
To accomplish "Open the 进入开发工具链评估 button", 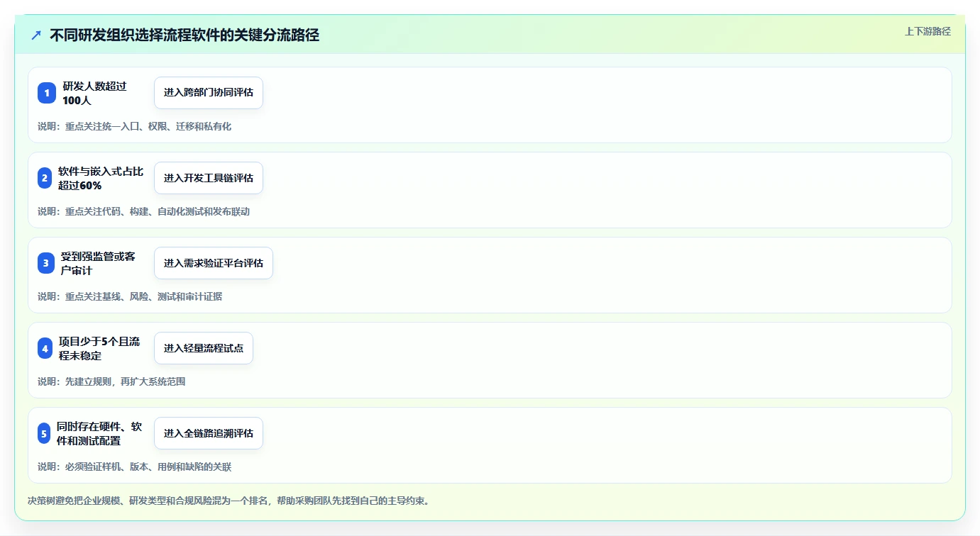I will click(209, 178).
